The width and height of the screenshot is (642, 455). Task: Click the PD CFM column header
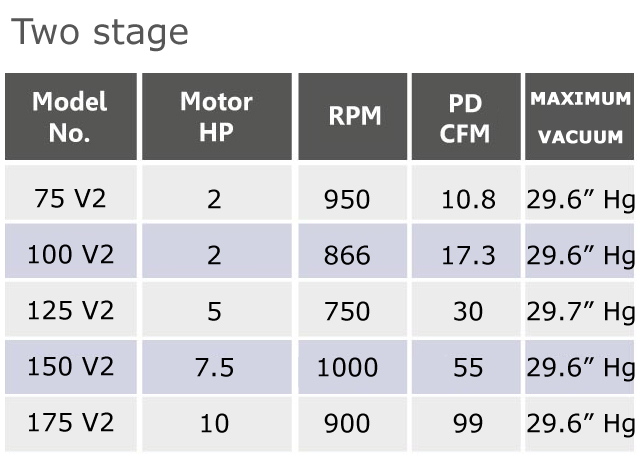pyautogui.click(x=466, y=117)
